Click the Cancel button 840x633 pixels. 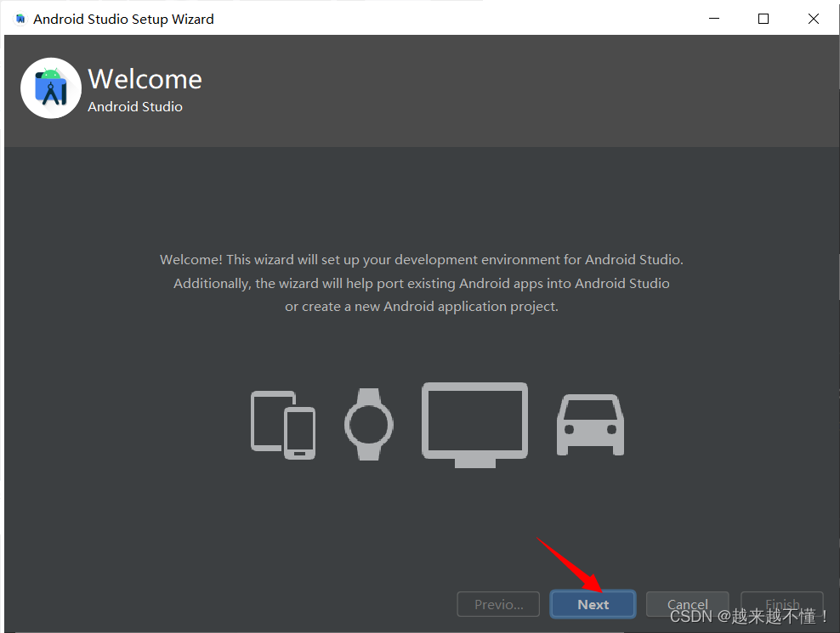tap(687, 604)
